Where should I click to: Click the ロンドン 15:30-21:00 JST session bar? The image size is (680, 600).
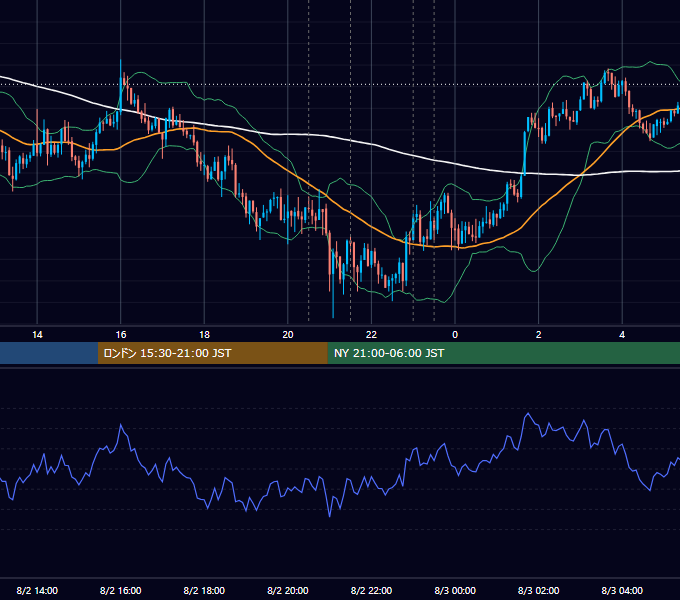(212, 353)
